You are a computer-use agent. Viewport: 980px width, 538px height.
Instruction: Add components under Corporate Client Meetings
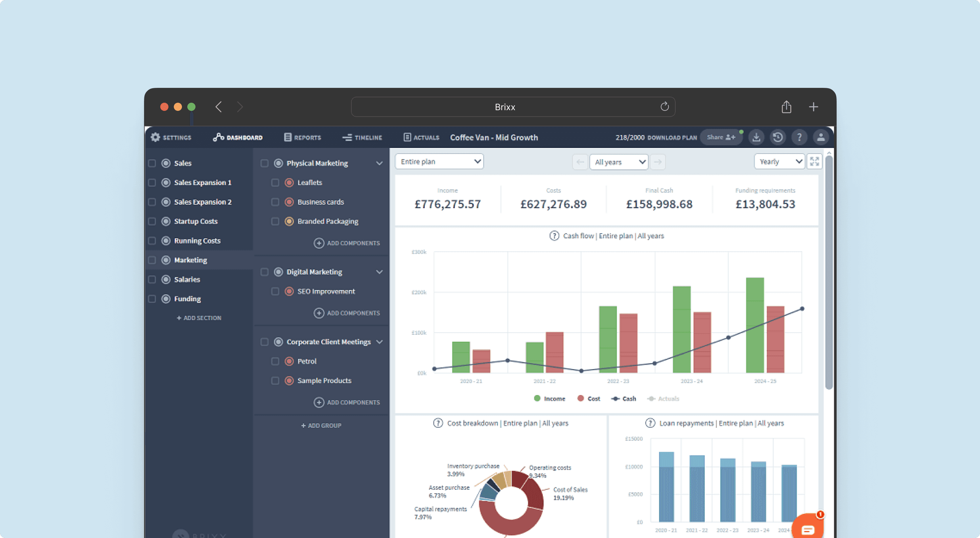[x=347, y=402]
